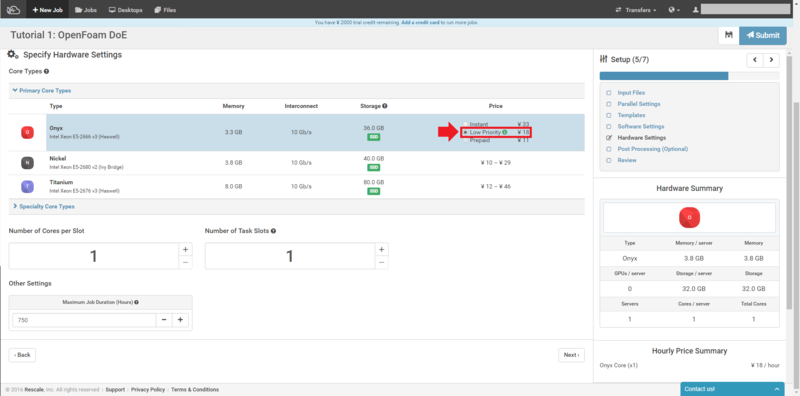
Task: Choose the Instant price option
Action: pyautogui.click(x=465, y=124)
